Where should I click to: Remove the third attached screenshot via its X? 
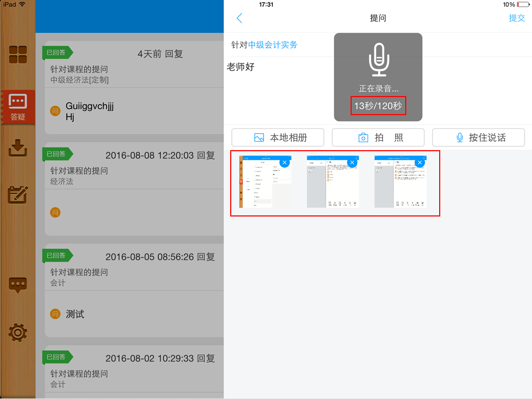[420, 162]
